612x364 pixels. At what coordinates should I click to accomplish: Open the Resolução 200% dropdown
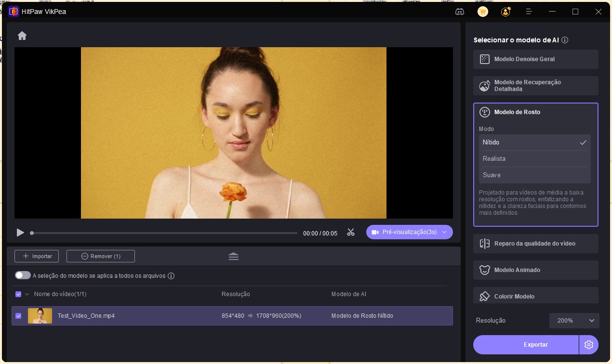tap(574, 321)
